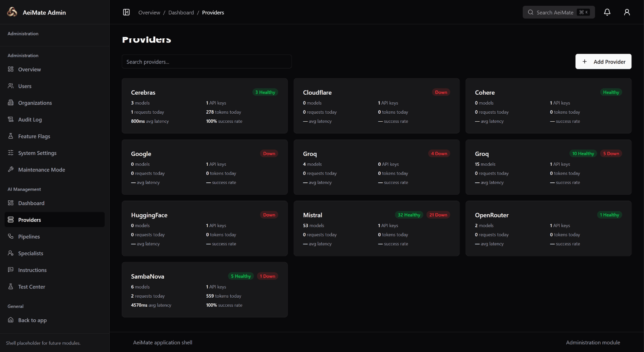Click the 32 Healthy badge on Mistral
The height and width of the screenshot is (352, 644).
pyautogui.click(x=409, y=215)
